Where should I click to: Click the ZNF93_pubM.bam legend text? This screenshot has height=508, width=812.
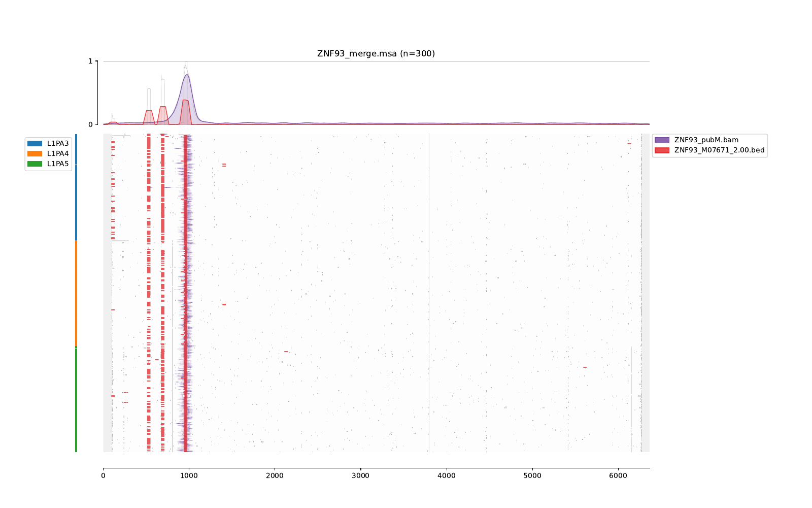coord(706,140)
